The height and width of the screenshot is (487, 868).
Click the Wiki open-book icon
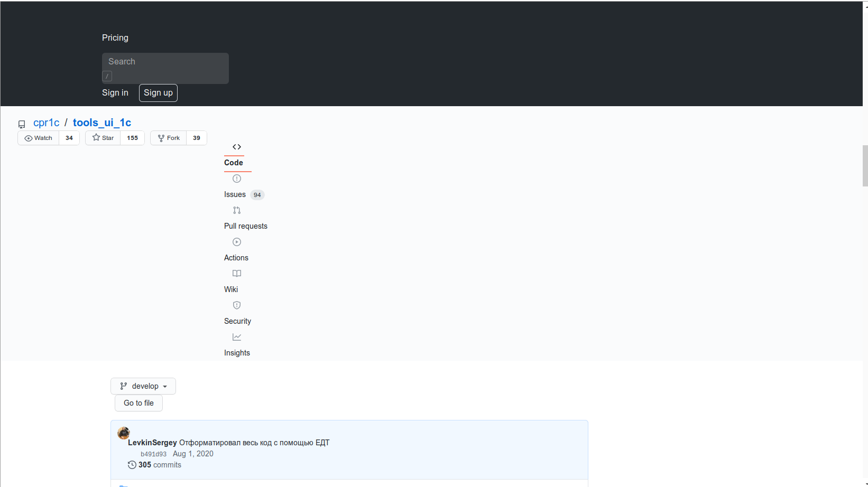[x=237, y=274]
